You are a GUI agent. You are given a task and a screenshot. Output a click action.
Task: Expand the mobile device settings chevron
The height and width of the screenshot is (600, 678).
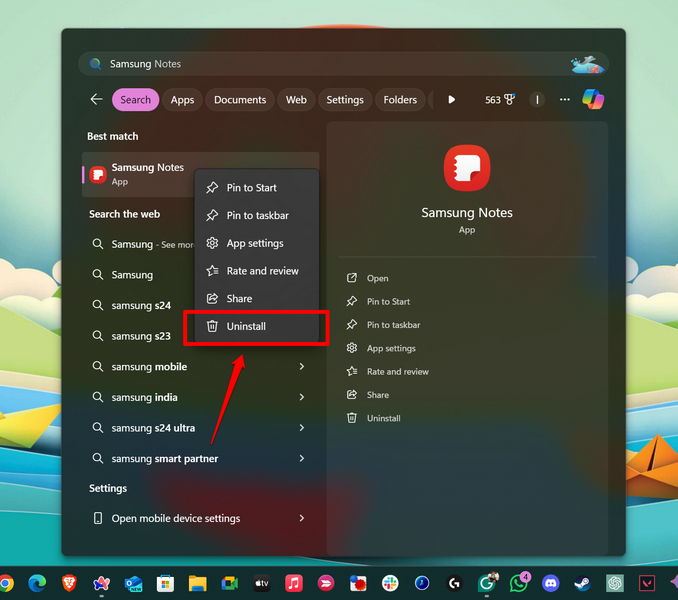pos(302,518)
